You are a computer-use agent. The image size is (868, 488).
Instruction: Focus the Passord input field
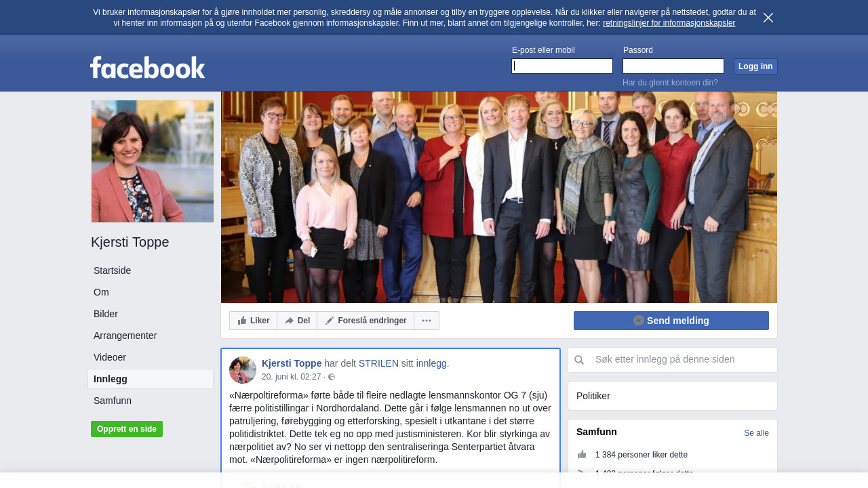click(673, 66)
